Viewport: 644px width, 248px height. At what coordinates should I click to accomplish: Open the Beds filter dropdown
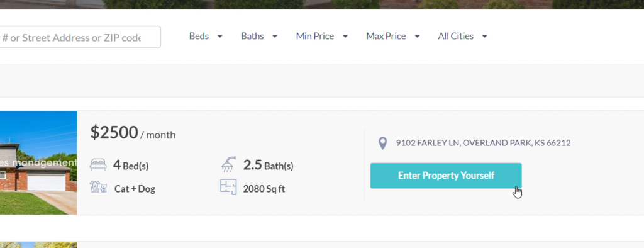pyautogui.click(x=206, y=36)
